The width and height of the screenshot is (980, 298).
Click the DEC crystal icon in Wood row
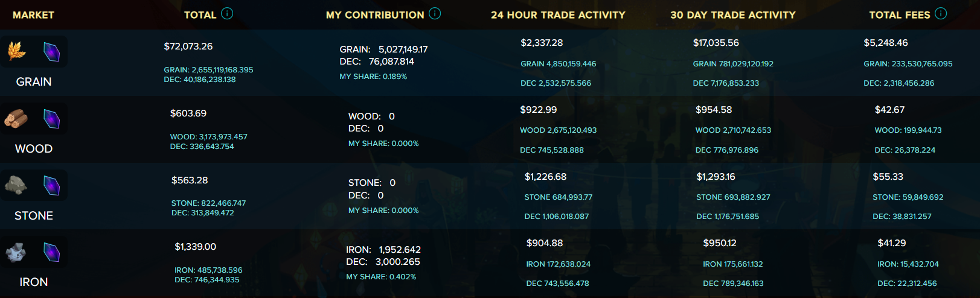click(52, 119)
